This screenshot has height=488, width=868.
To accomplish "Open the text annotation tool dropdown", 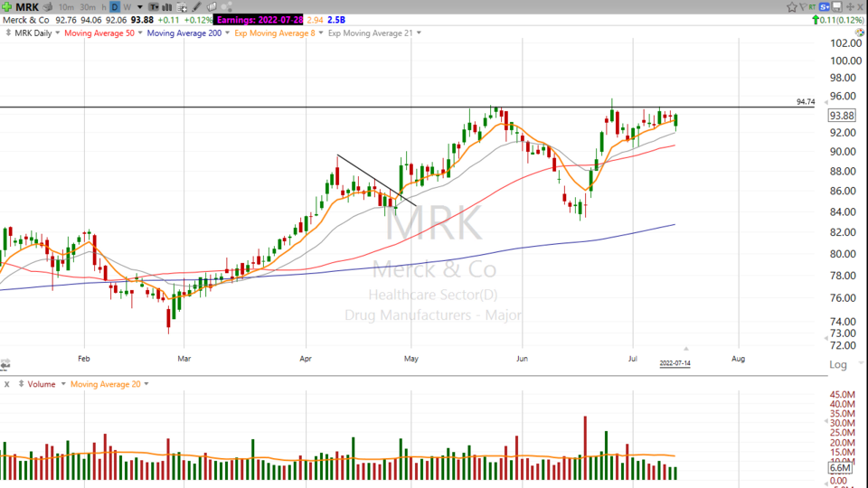I will coord(154,7).
